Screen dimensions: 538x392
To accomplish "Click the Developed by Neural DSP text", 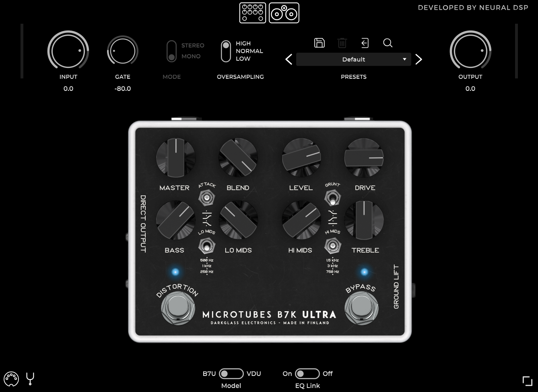I will 473,8.
